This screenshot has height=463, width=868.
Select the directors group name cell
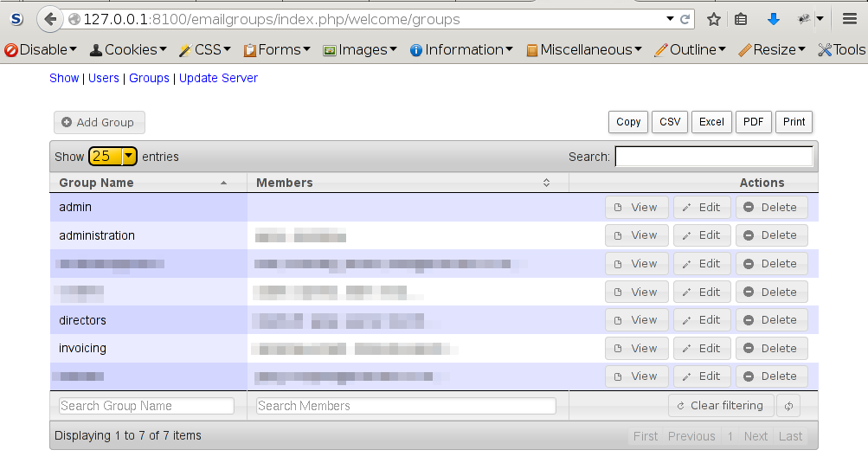tap(148, 320)
